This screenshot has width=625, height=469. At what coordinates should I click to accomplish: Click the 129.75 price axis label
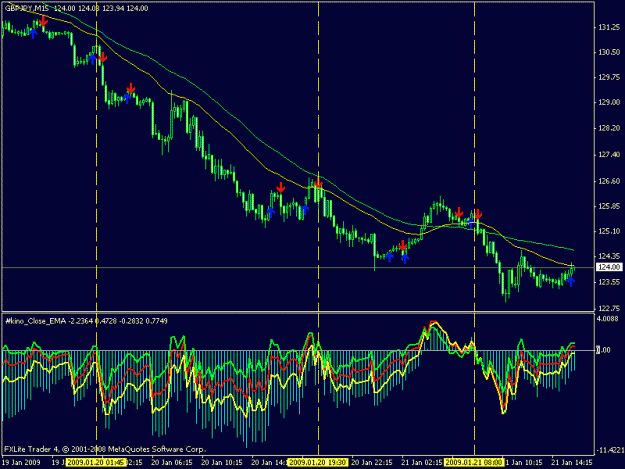coord(609,77)
